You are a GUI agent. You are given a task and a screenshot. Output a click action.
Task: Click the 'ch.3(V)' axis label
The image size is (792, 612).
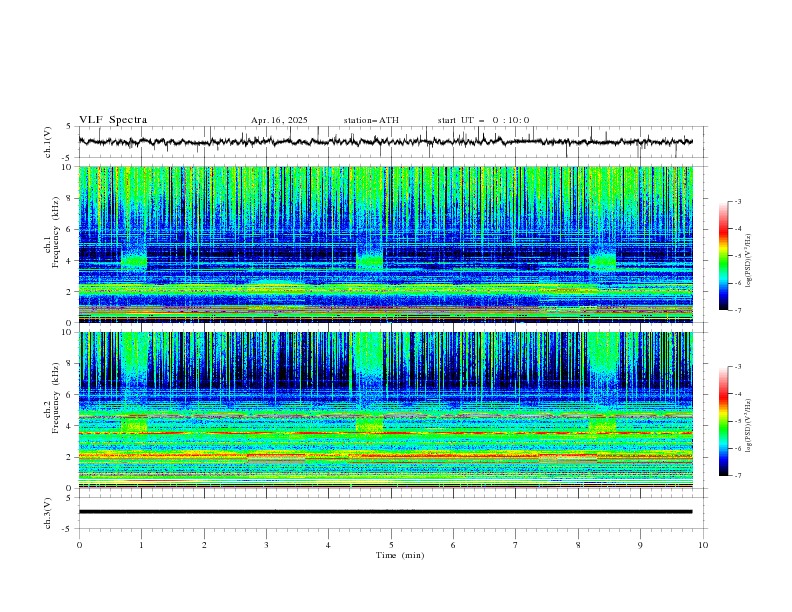coord(48,513)
